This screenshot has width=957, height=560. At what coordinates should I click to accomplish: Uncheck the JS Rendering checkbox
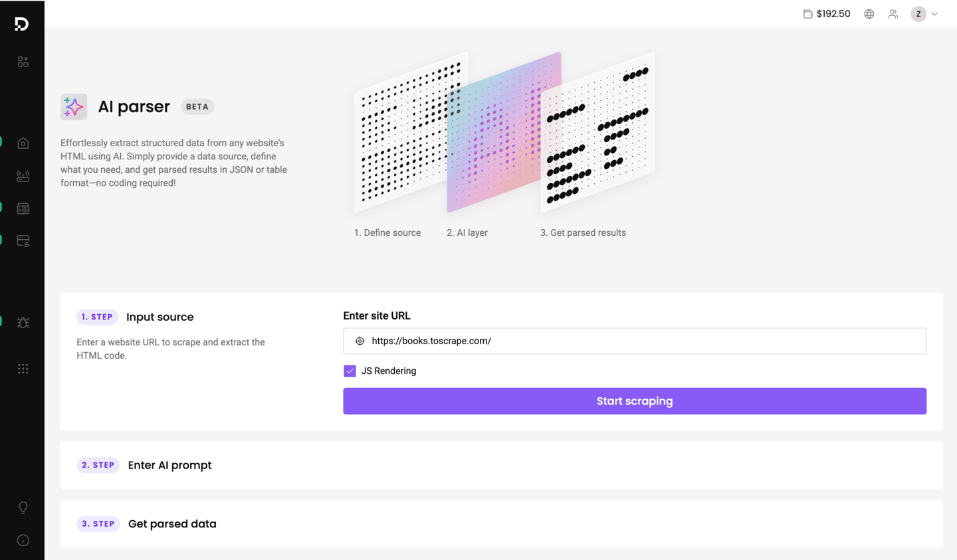(x=350, y=371)
